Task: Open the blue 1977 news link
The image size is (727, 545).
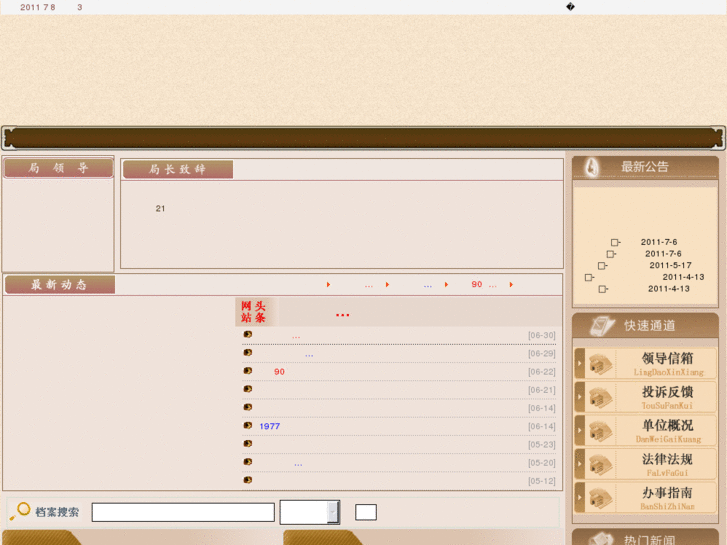Action: [x=270, y=426]
